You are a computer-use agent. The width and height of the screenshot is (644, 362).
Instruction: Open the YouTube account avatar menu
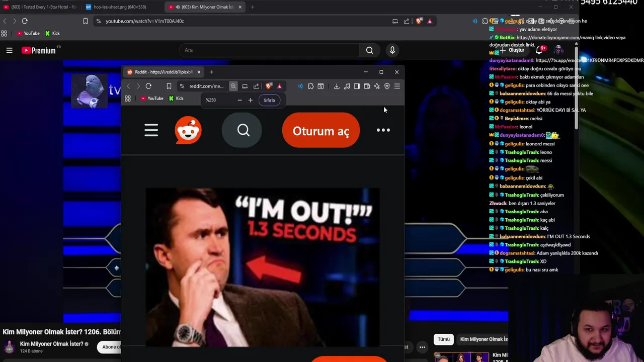pos(558,50)
